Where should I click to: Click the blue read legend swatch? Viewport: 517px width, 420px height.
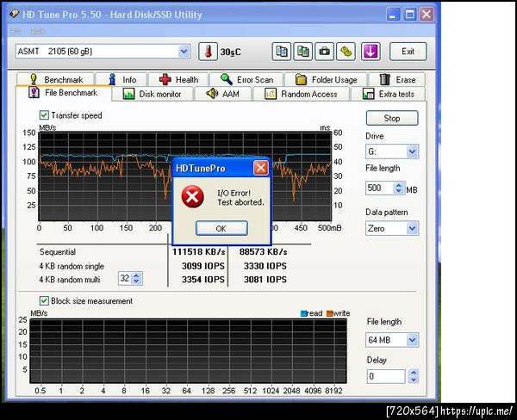pyautogui.click(x=303, y=313)
